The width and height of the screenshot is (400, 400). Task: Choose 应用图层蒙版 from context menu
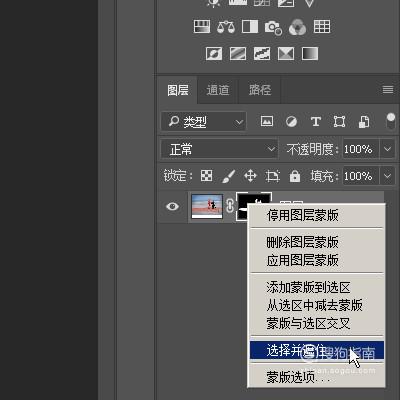(x=317, y=260)
